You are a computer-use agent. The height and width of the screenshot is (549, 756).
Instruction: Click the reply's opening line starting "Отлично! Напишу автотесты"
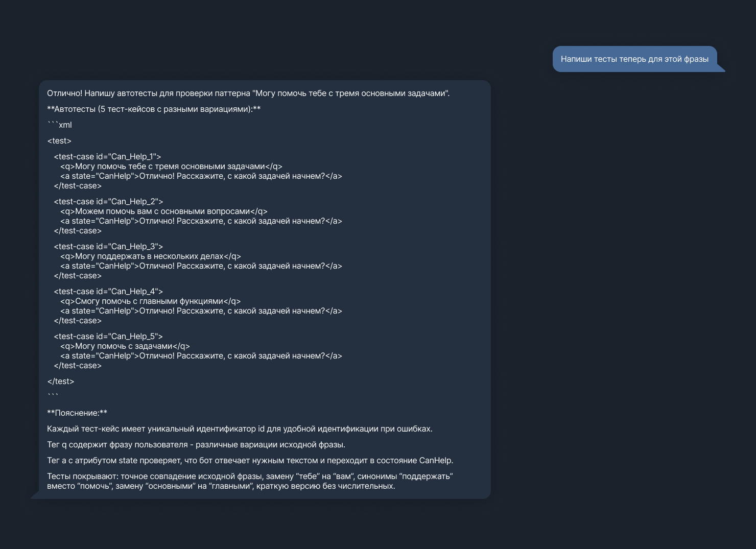coord(248,93)
